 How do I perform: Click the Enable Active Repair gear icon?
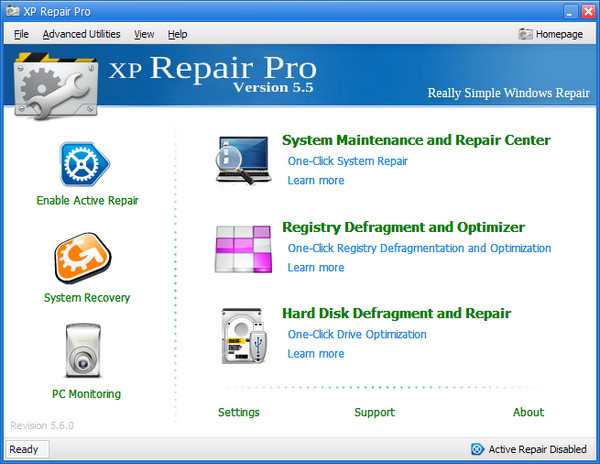(87, 164)
